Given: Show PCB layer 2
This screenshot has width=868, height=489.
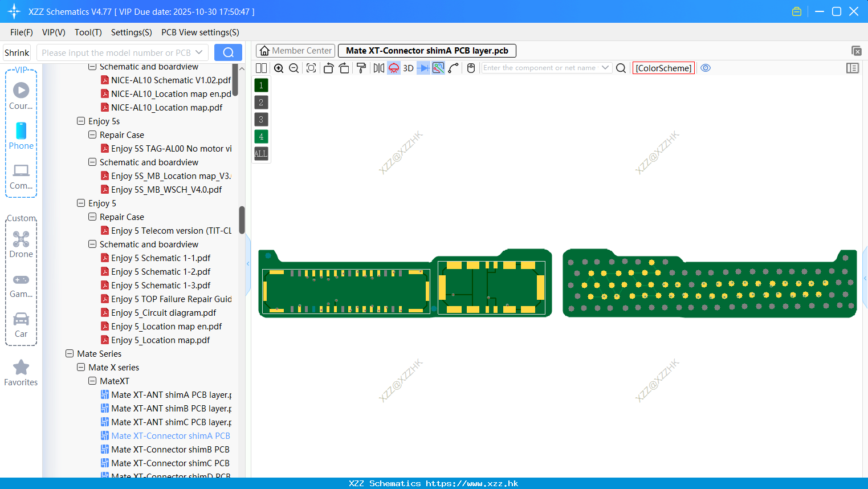Looking at the screenshot, I should point(261,103).
